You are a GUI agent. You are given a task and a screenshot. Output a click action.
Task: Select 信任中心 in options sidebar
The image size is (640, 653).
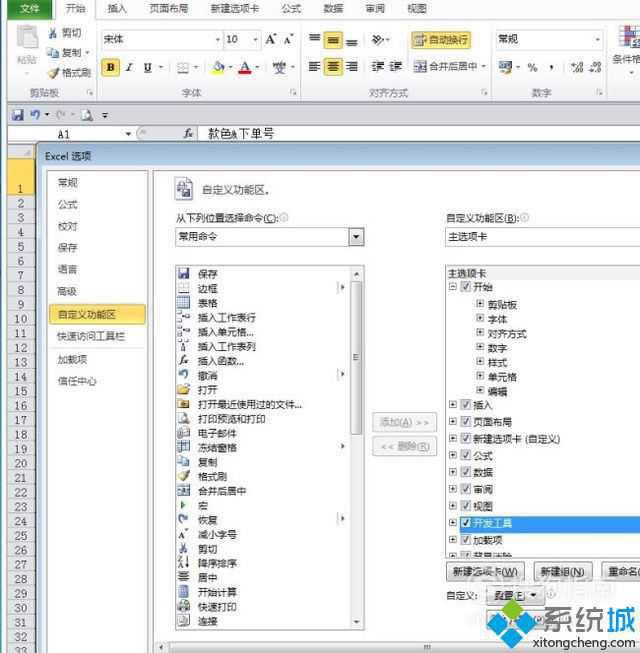tap(77, 381)
